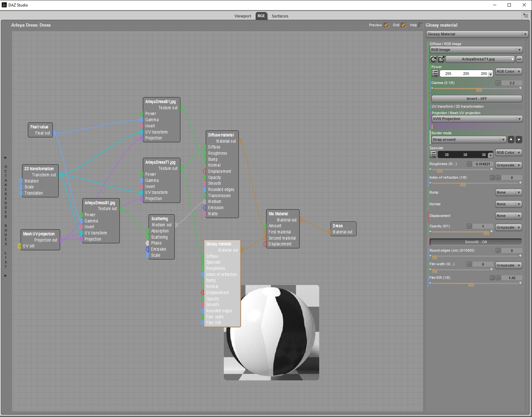The height and width of the screenshot is (417, 532).
Task: Open the UVW Projection dropdown
Action: [x=477, y=119]
